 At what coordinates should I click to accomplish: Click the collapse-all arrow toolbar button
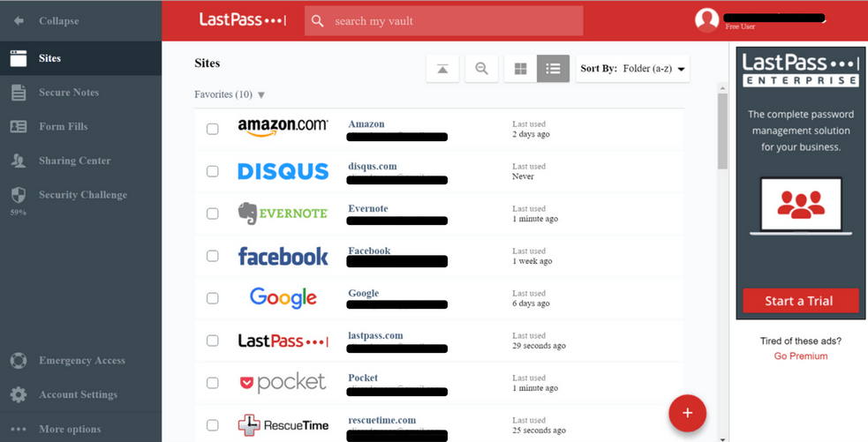(x=442, y=69)
